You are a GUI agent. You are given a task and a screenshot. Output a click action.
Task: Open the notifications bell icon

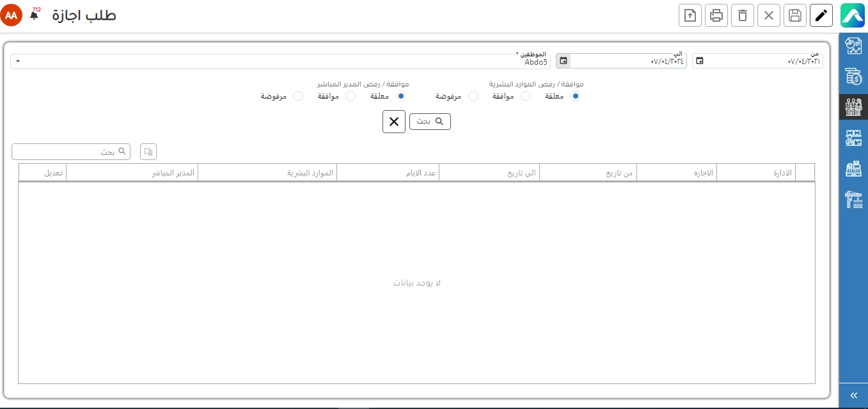click(x=34, y=15)
